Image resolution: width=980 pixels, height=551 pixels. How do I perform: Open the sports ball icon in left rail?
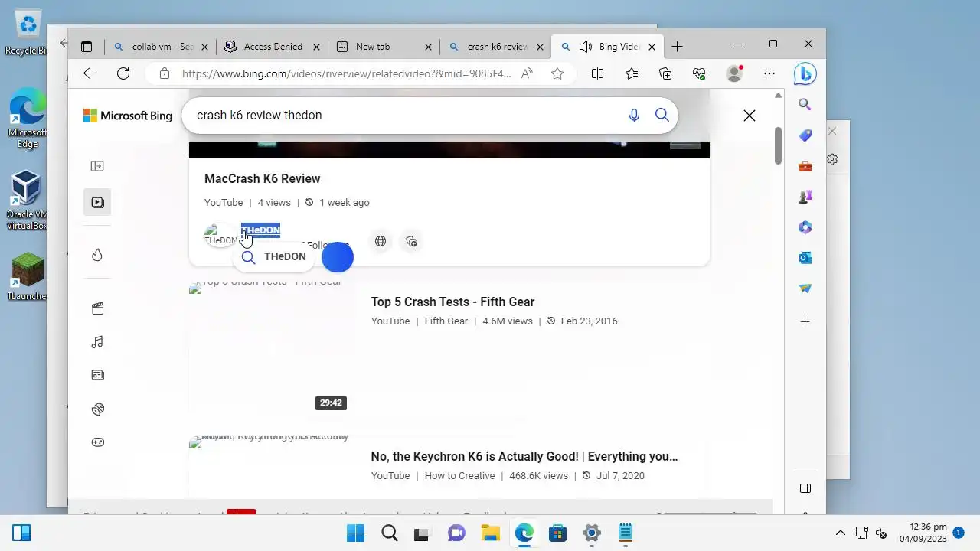tap(97, 409)
